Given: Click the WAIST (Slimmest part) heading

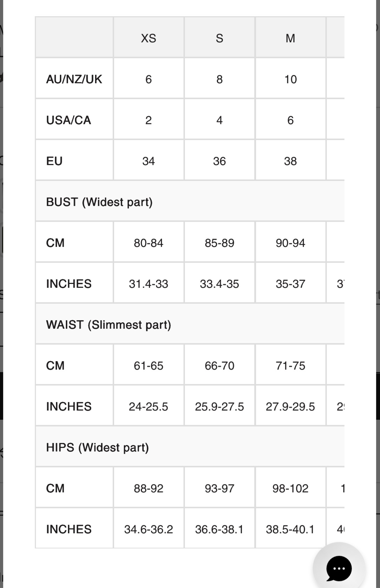Looking at the screenshot, I should point(109,325).
